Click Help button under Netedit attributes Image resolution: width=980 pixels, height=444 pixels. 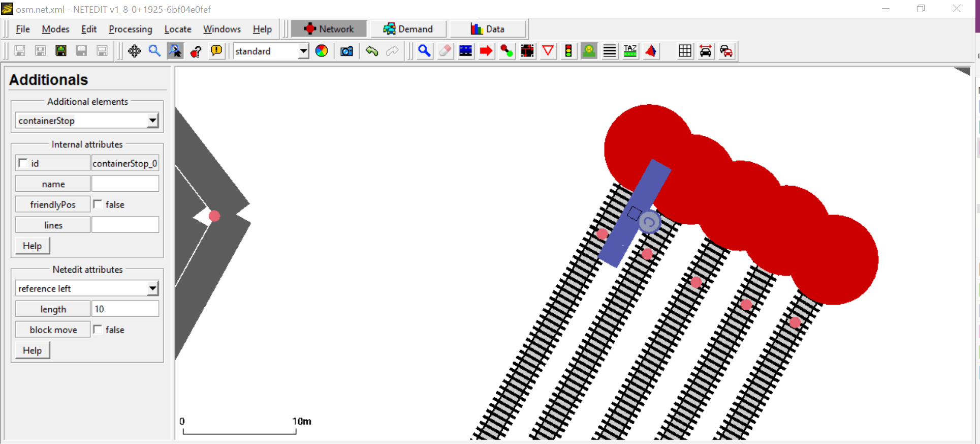[33, 350]
